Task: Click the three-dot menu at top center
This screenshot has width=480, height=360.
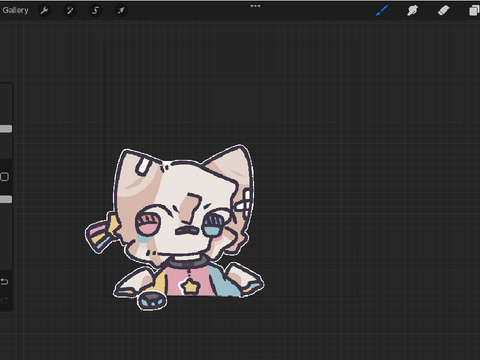Action: [255, 6]
